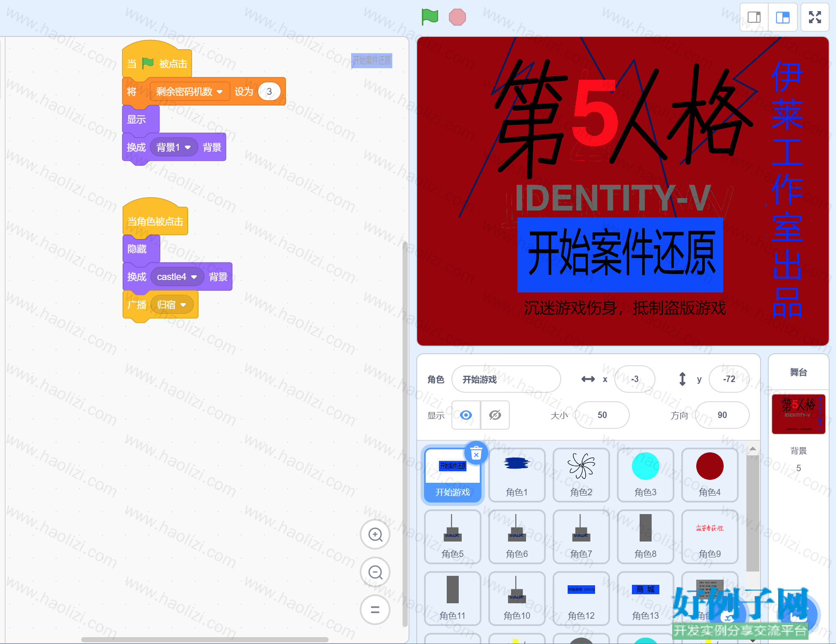Image resolution: width=836 pixels, height=644 pixels.
Task: Edit the sprite size field 50
Action: [x=602, y=415]
